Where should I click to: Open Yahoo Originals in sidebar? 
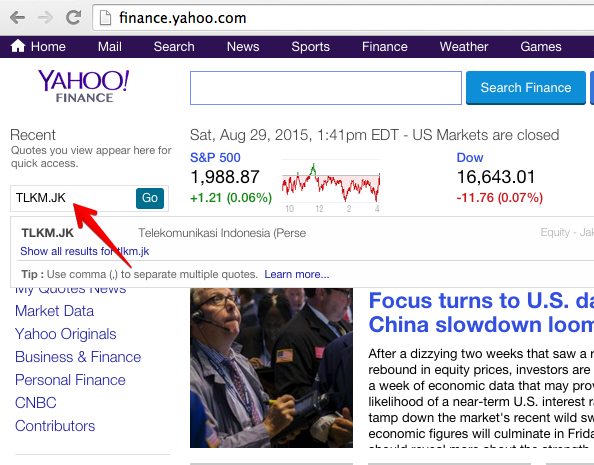click(x=66, y=334)
